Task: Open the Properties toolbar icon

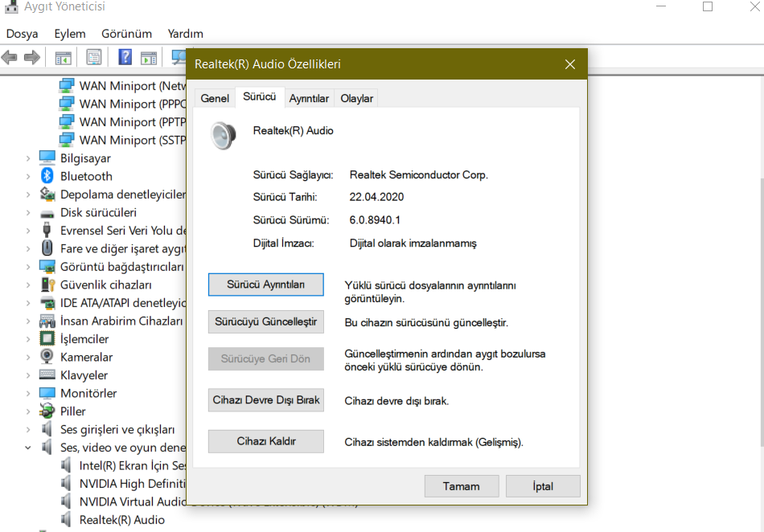Action: (x=93, y=57)
